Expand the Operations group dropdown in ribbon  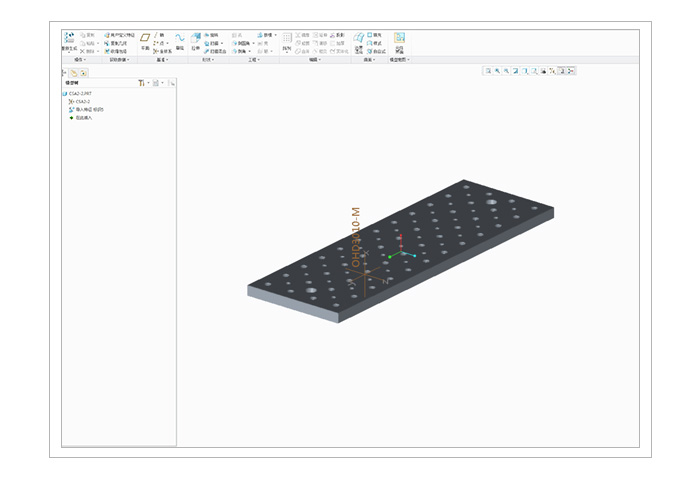79,60
